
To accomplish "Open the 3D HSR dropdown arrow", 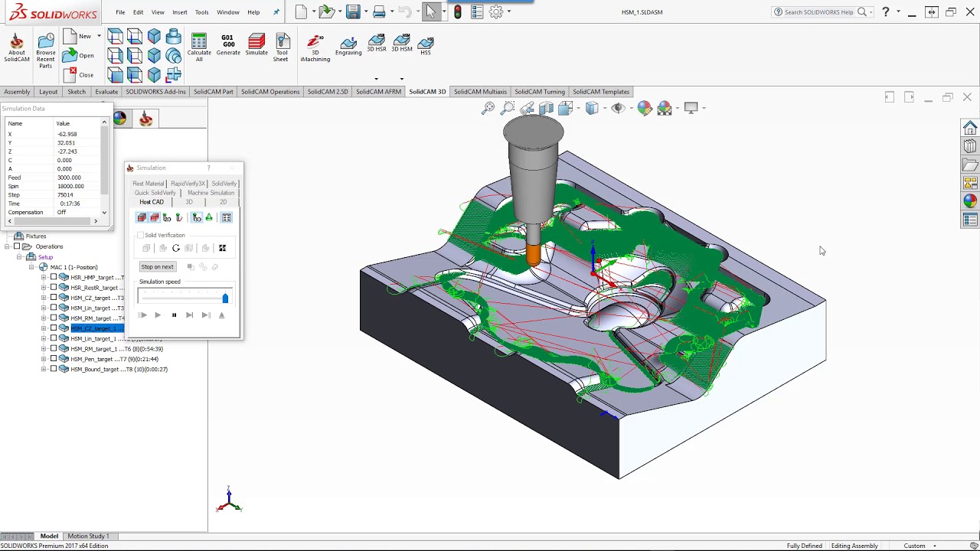I will click(x=376, y=79).
